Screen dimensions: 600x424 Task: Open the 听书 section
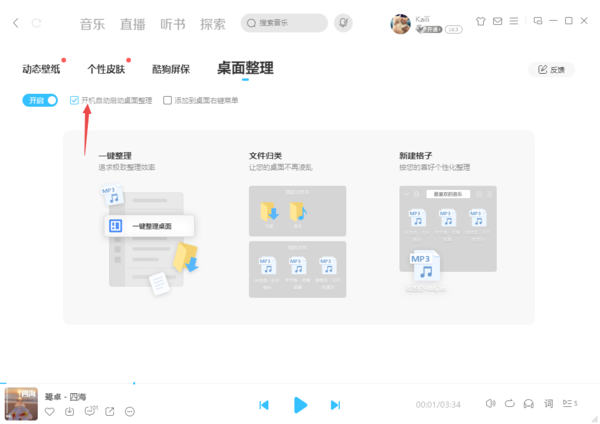pyautogui.click(x=173, y=24)
